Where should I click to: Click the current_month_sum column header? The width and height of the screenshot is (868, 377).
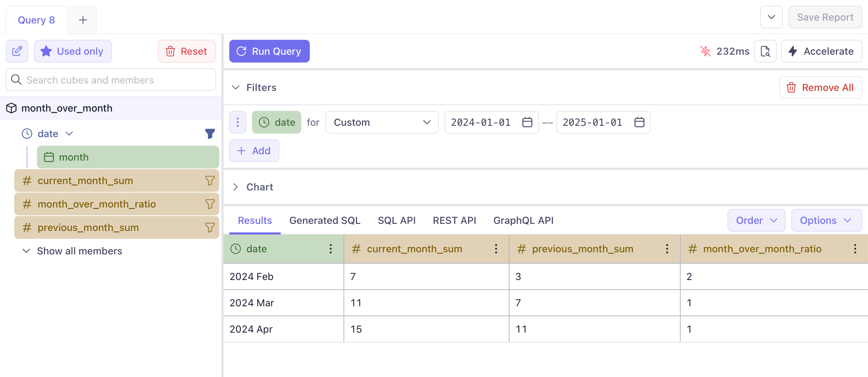click(x=427, y=249)
